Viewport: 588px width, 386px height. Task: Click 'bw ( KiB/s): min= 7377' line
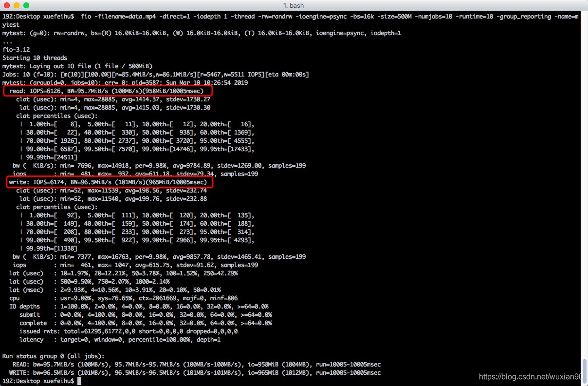[x=159, y=257]
